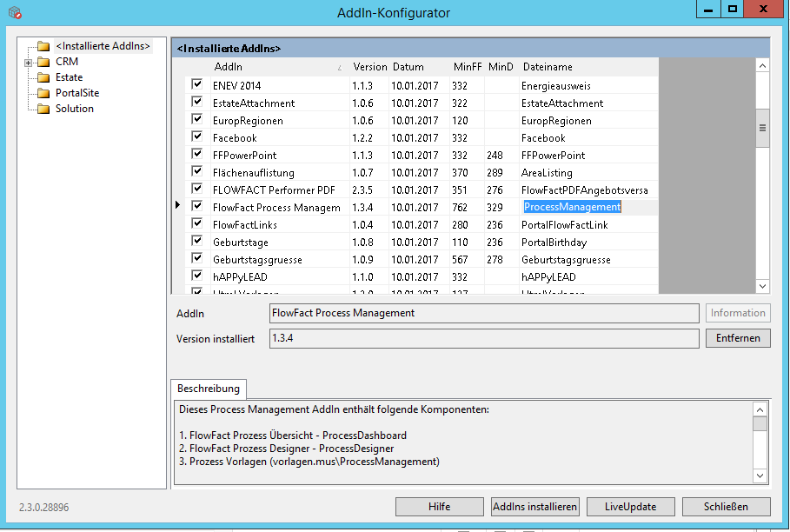Toggle the FlowFactLinks checkbox
Image resolution: width=790 pixels, height=532 pixels.
[x=197, y=223]
